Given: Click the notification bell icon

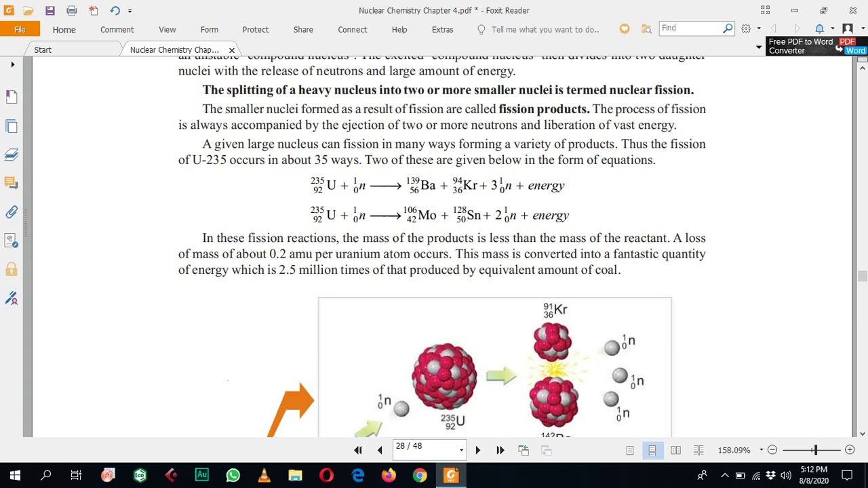Looking at the screenshot, I should 819,28.
